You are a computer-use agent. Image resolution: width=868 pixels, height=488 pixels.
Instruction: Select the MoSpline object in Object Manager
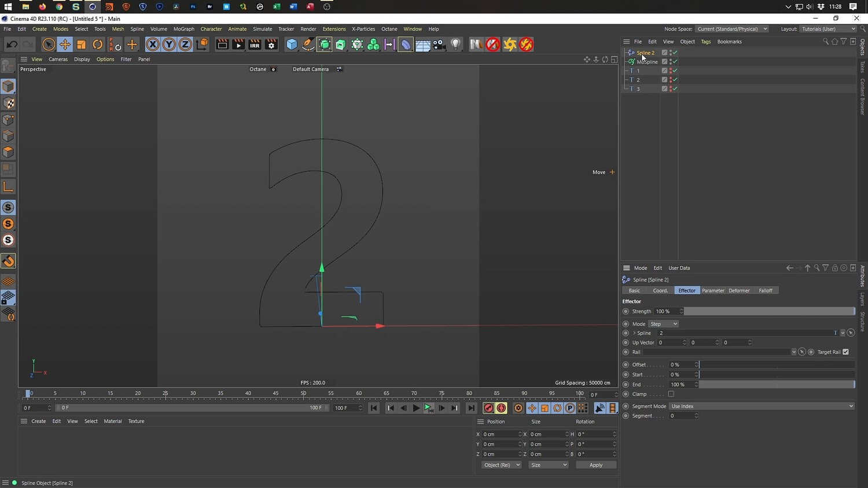pos(647,62)
